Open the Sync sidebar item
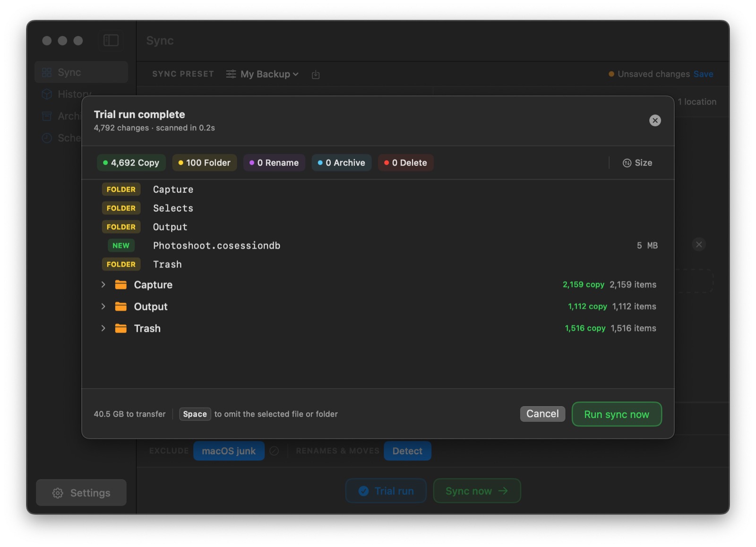The width and height of the screenshot is (756, 547). tap(81, 72)
